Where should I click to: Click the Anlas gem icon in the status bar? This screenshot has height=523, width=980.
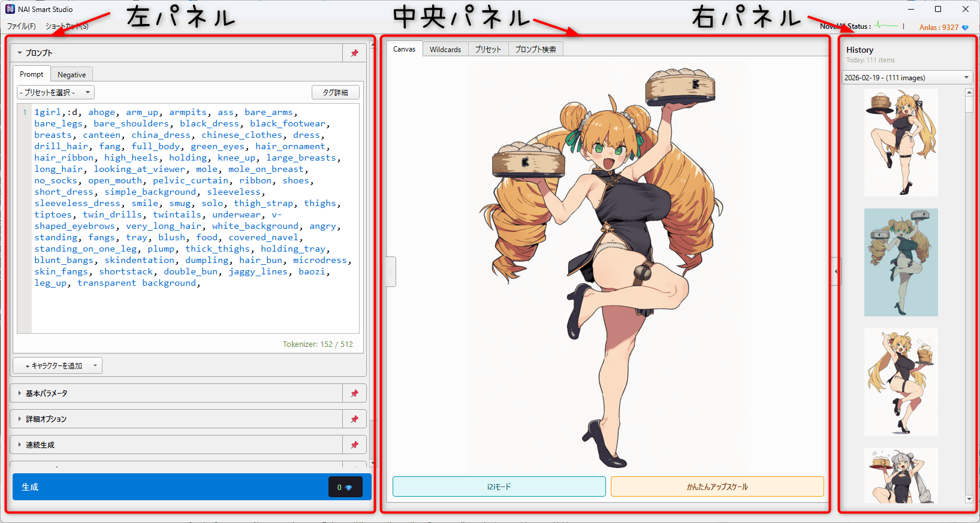pyautogui.click(x=964, y=27)
